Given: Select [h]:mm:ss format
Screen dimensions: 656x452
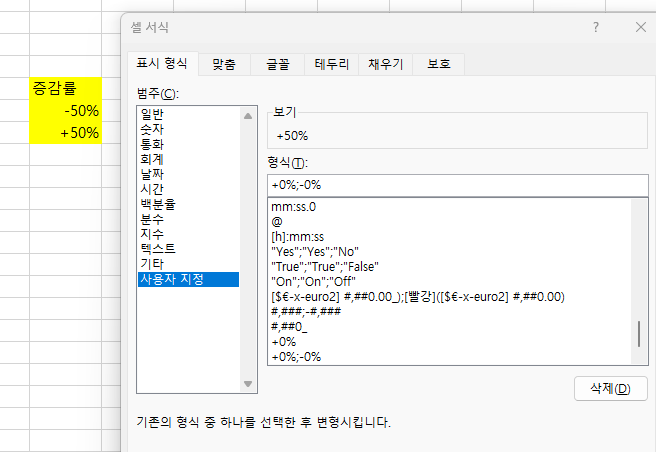Looking at the screenshot, I should pos(450,237).
